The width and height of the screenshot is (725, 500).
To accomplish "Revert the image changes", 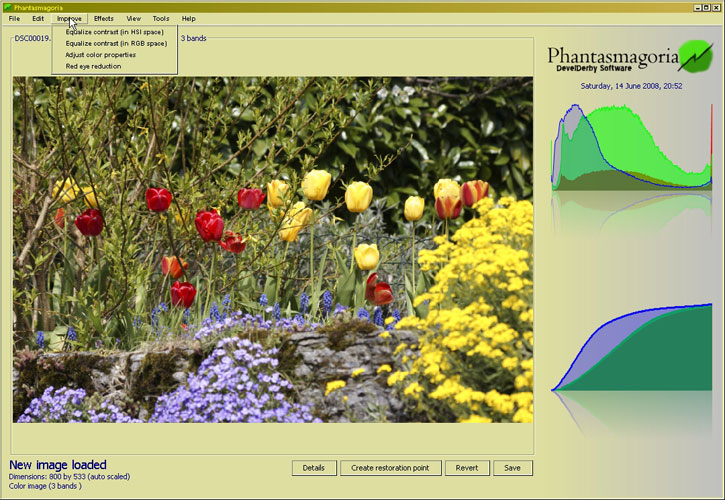I will 467,468.
